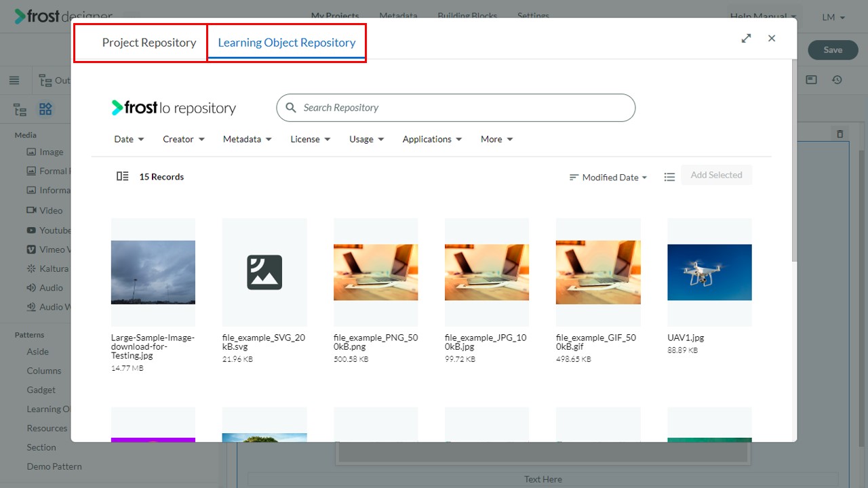Click the search magnifier icon
The height and width of the screenshot is (488, 868).
[291, 108]
